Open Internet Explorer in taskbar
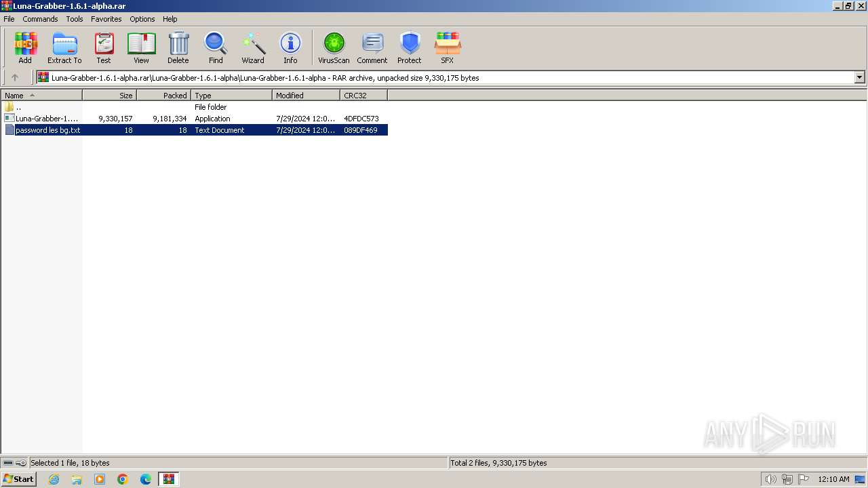Image resolution: width=868 pixels, height=488 pixels. pyautogui.click(x=54, y=479)
